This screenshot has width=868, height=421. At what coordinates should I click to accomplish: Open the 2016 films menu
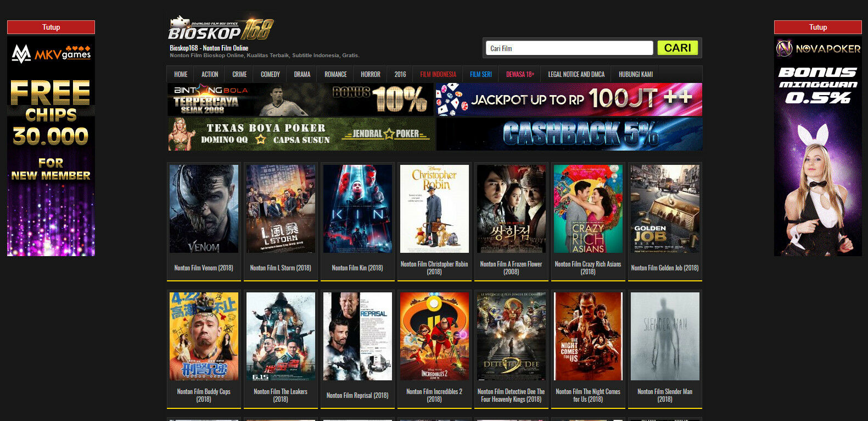click(x=400, y=74)
